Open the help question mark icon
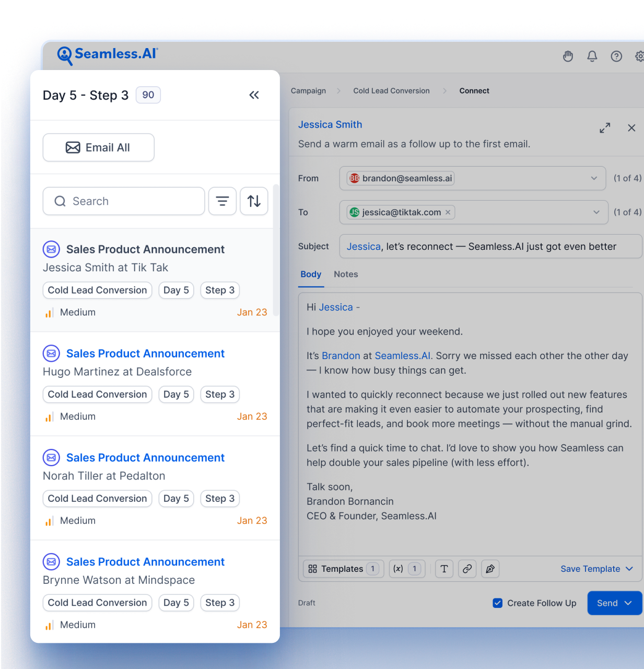 pos(616,56)
